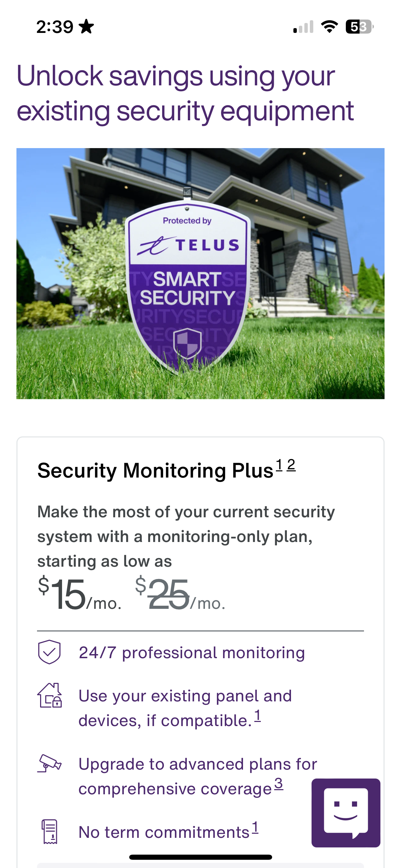The image size is (401, 868).
Task: Open footnote 3 after 'comprehensive coverage'
Action: (x=279, y=784)
